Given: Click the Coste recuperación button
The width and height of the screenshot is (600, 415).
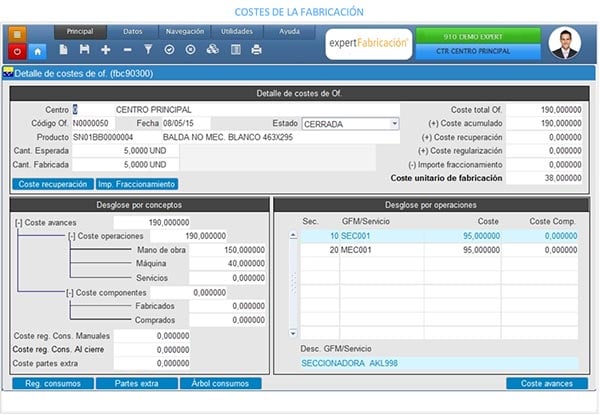Looking at the screenshot, I should 53,184.
